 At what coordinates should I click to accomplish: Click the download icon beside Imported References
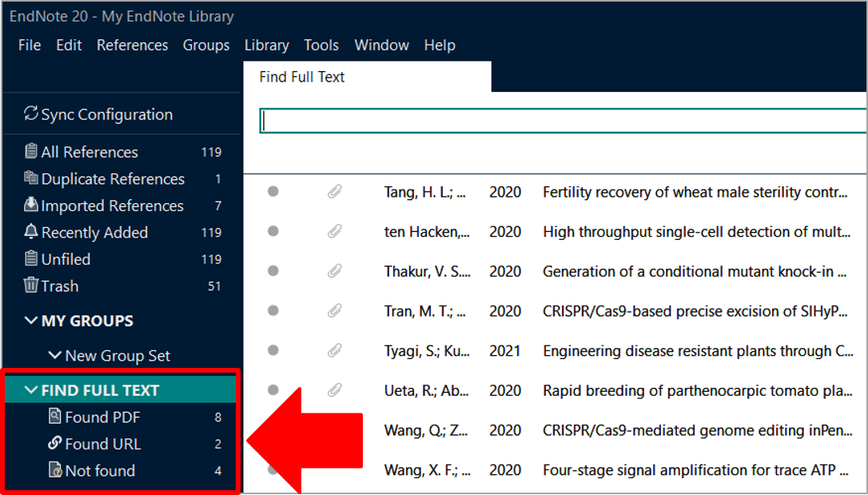(x=31, y=205)
